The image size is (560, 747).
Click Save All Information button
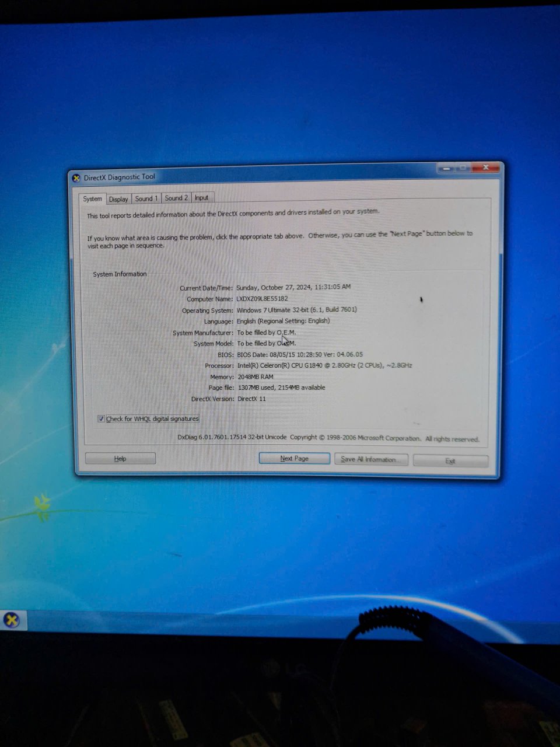(x=370, y=459)
